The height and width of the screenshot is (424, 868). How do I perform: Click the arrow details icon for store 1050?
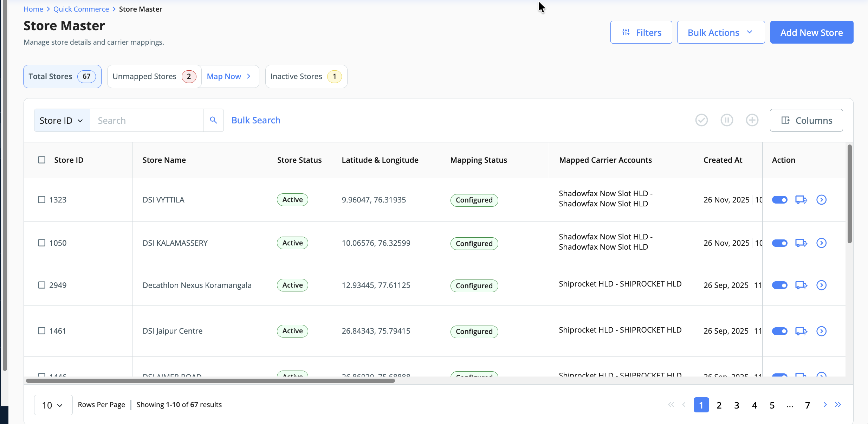[x=821, y=243]
